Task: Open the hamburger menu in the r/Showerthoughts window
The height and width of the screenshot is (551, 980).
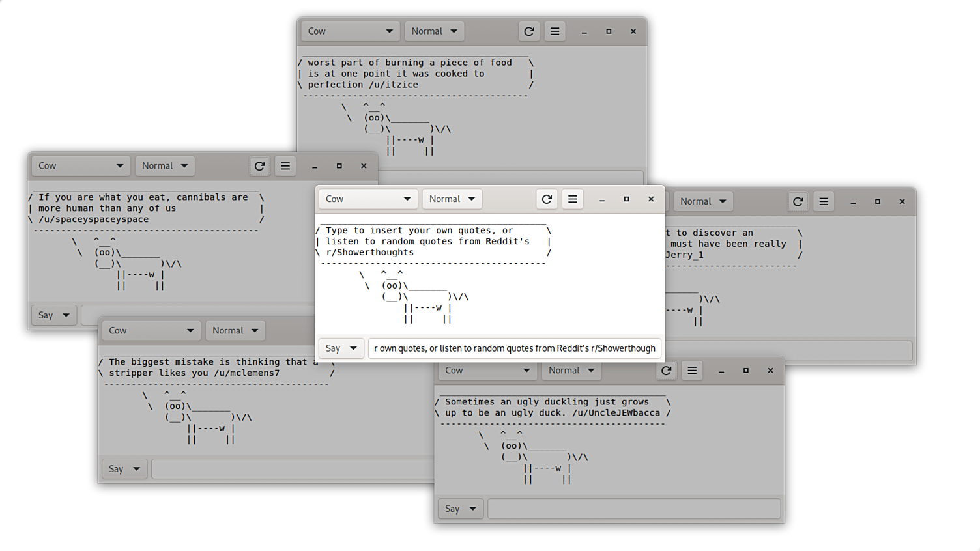Action: click(572, 199)
